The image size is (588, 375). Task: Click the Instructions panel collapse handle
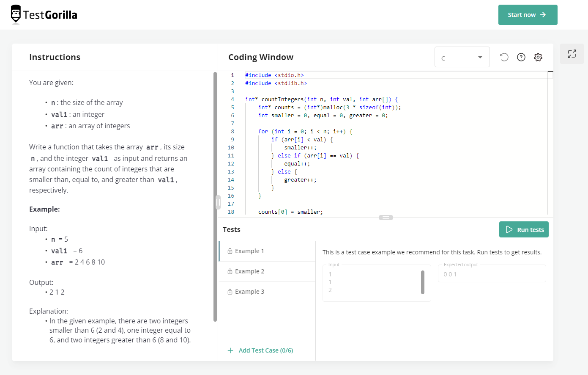pyautogui.click(x=218, y=202)
